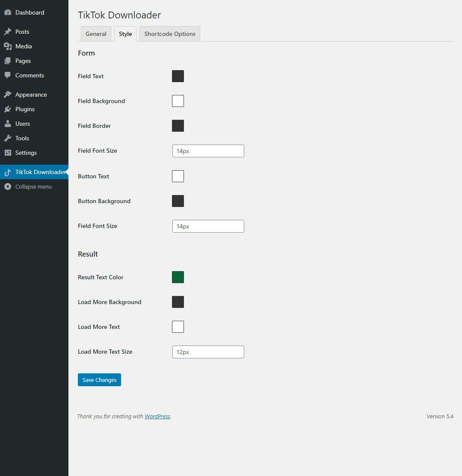Click the Form section heading
The width and height of the screenshot is (462, 476).
(86, 53)
